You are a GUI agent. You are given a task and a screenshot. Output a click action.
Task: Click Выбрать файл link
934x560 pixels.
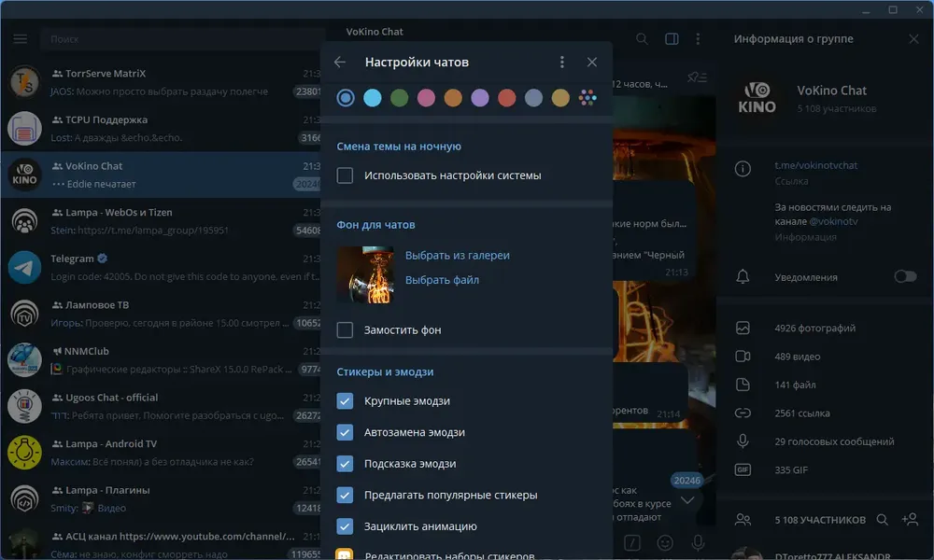(442, 280)
